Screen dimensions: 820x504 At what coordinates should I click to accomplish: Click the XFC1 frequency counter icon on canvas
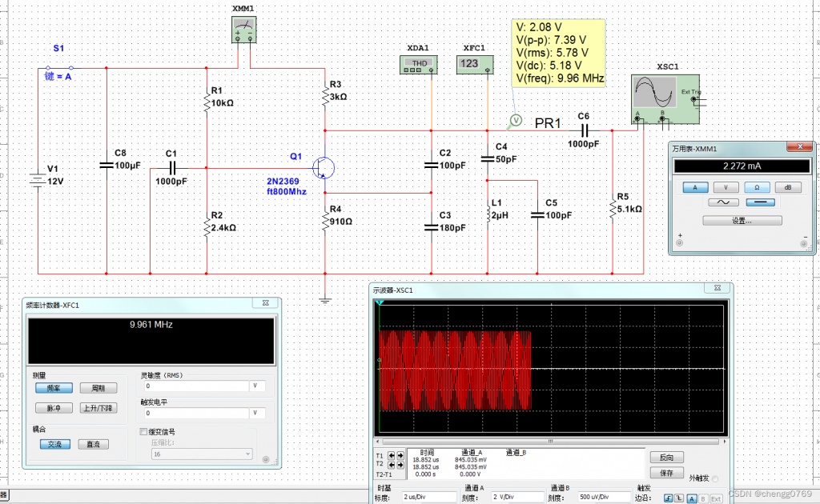475,65
